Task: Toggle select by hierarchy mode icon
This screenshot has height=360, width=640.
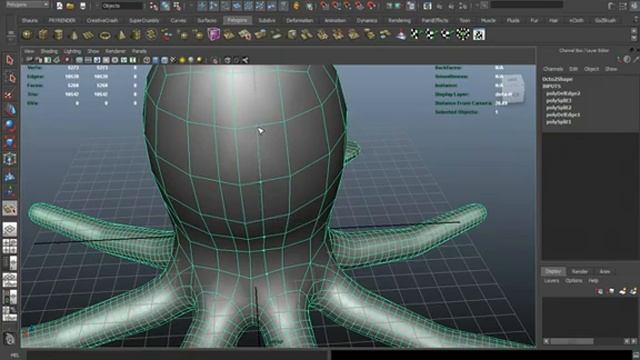Action: coord(154,6)
